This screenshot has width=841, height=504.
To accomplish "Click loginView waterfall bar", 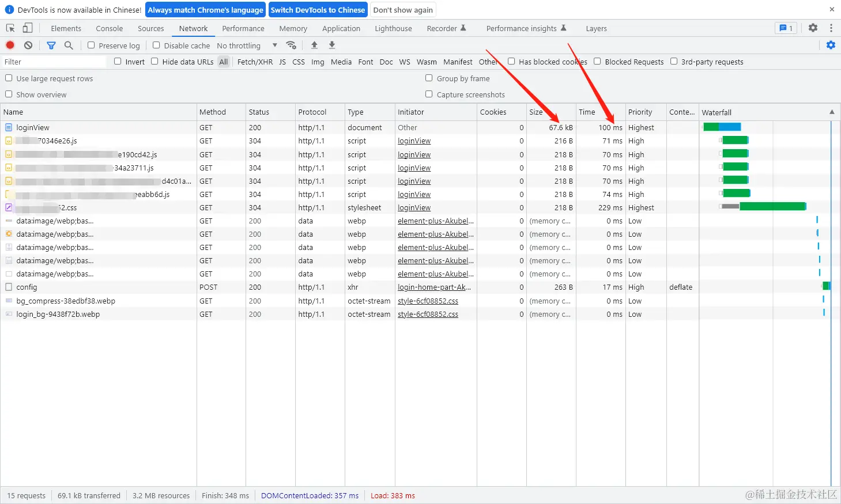I will (722, 127).
